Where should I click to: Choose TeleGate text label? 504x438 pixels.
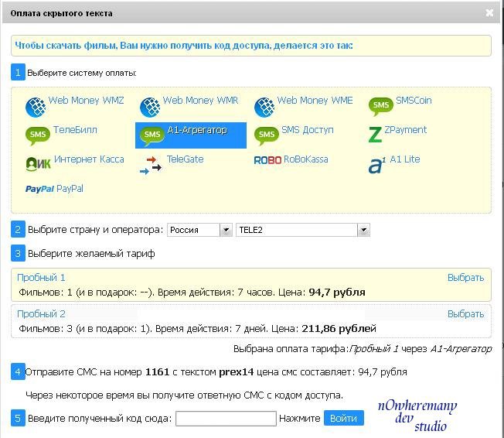click(x=186, y=159)
